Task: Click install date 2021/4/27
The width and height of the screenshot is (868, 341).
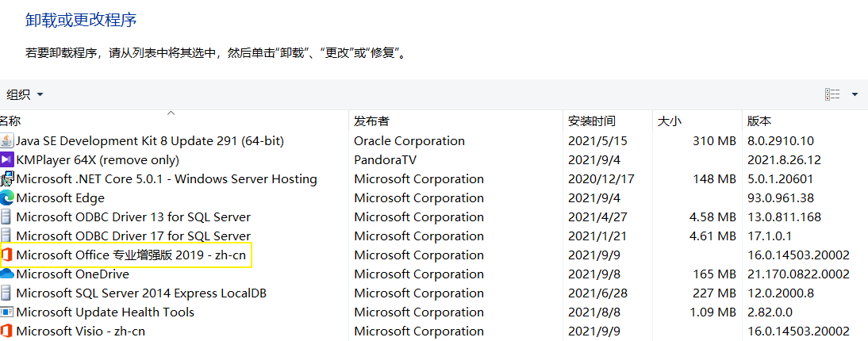Action: tap(597, 217)
